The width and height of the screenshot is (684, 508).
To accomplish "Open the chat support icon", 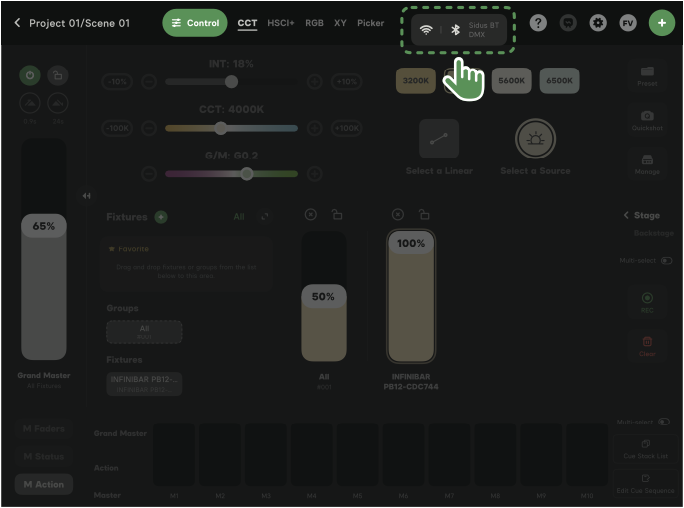I will pos(568,23).
